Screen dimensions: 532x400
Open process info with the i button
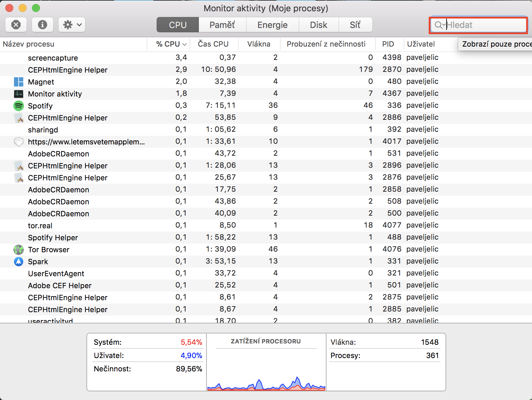(43, 25)
